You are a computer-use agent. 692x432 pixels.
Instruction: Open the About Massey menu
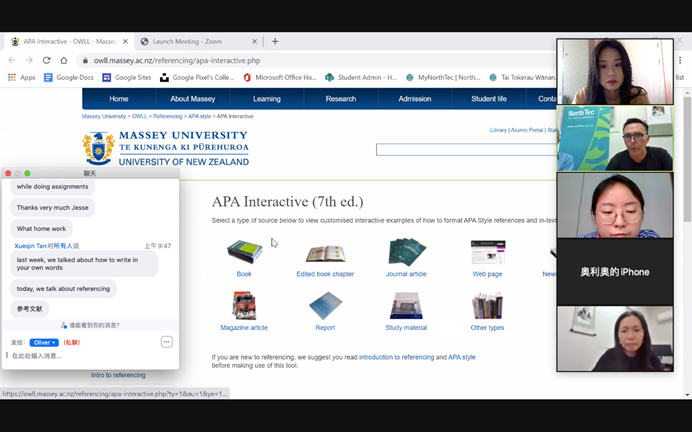(193, 99)
